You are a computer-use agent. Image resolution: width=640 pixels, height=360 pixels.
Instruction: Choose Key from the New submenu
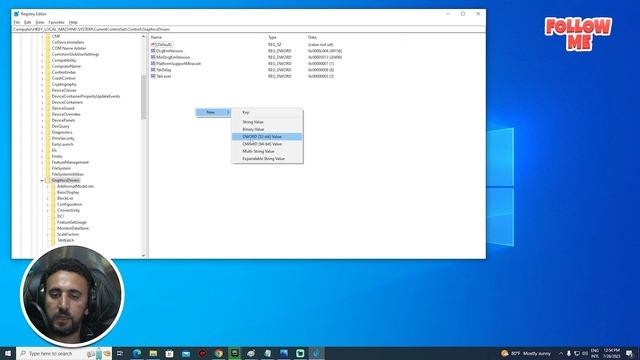pyautogui.click(x=267, y=112)
